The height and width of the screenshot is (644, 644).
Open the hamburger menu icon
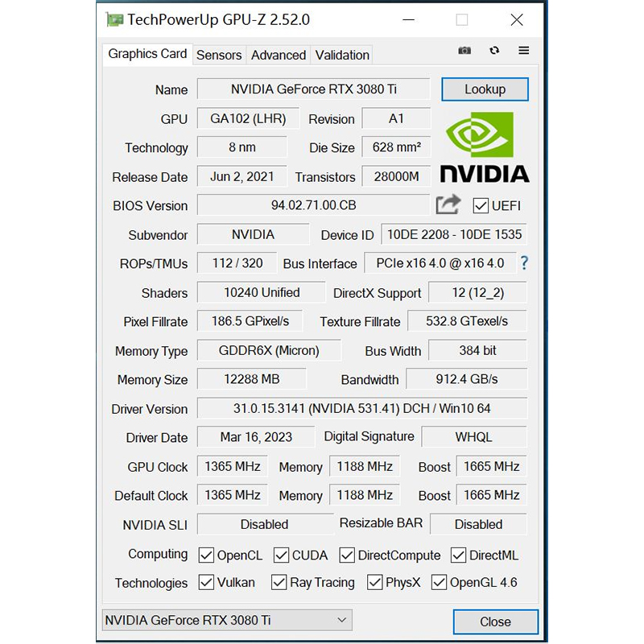pos(524,50)
